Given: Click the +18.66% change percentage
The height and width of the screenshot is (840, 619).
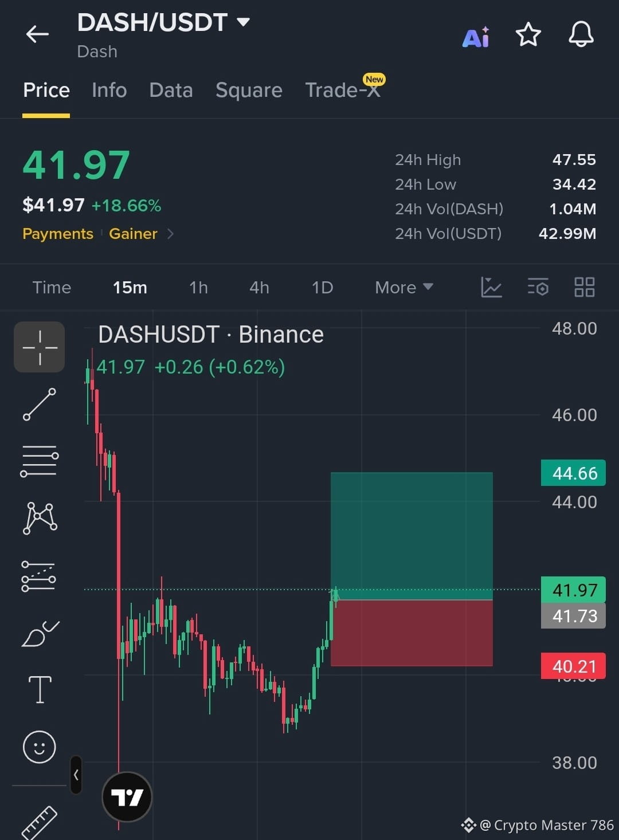Looking at the screenshot, I should point(126,205).
